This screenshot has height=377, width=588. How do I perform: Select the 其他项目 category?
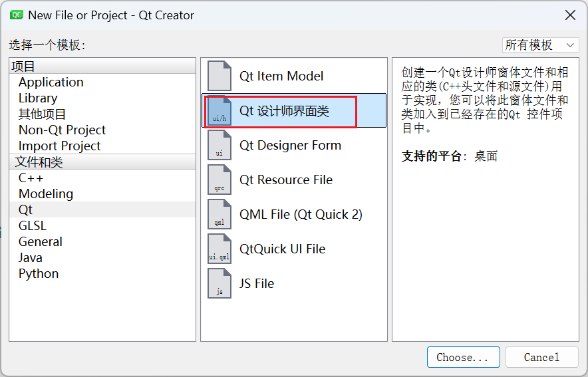coord(102,114)
